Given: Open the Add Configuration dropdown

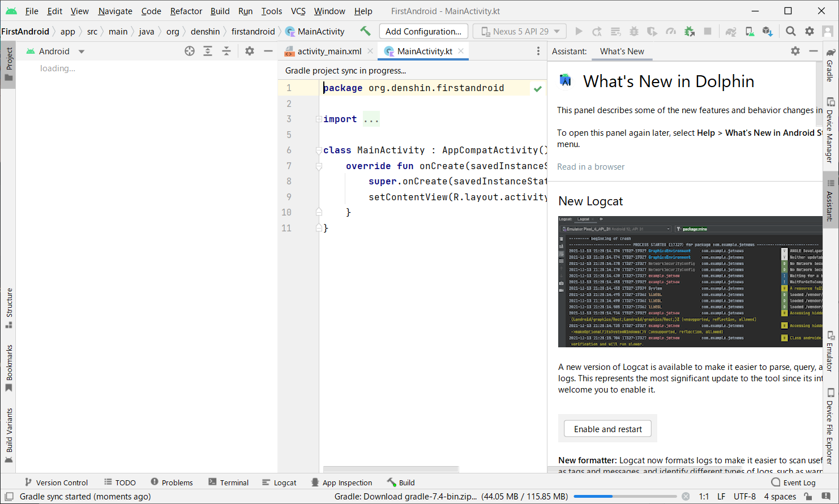Looking at the screenshot, I should pyautogui.click(x=423, y=31).
